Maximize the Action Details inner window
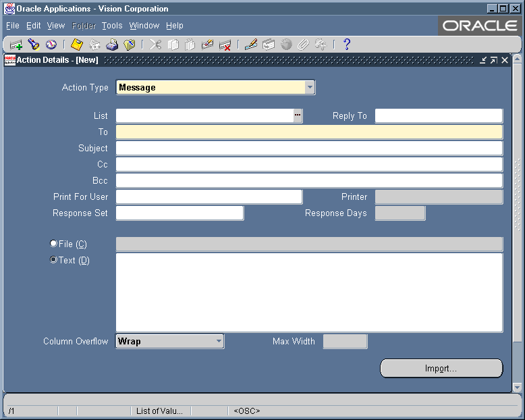The width and height of the screenshot is (525, 420). click(x=494, y=60)
